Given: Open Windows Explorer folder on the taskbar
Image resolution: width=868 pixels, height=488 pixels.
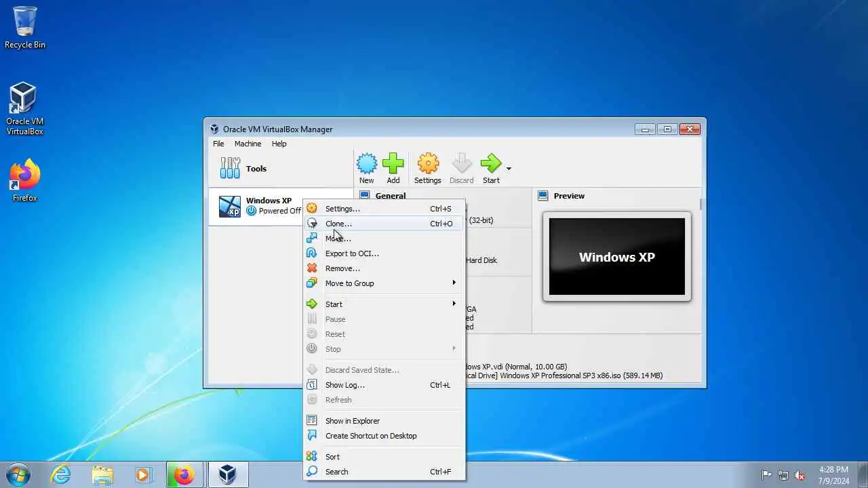Looking at the screenshot, I should tap(102, 475).
